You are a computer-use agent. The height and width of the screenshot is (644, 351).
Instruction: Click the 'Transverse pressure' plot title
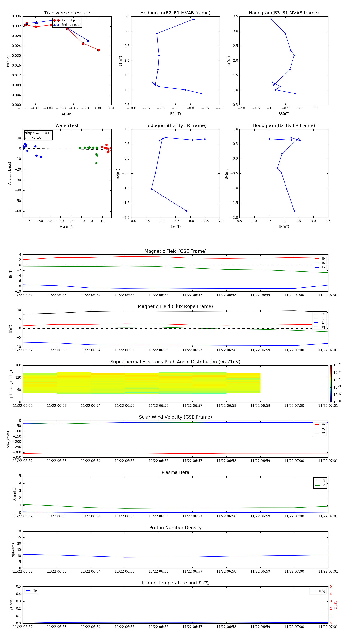[67, 13]
